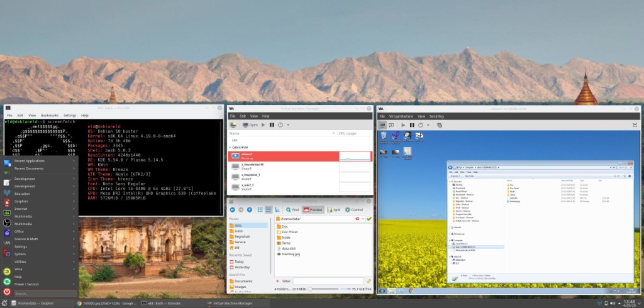
Task: Open the Control menu in Dolphin
Action: [353, 210]
